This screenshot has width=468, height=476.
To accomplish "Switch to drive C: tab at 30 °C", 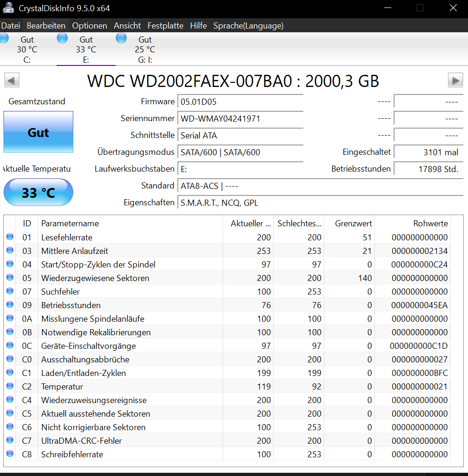I will tap(27, 49).
